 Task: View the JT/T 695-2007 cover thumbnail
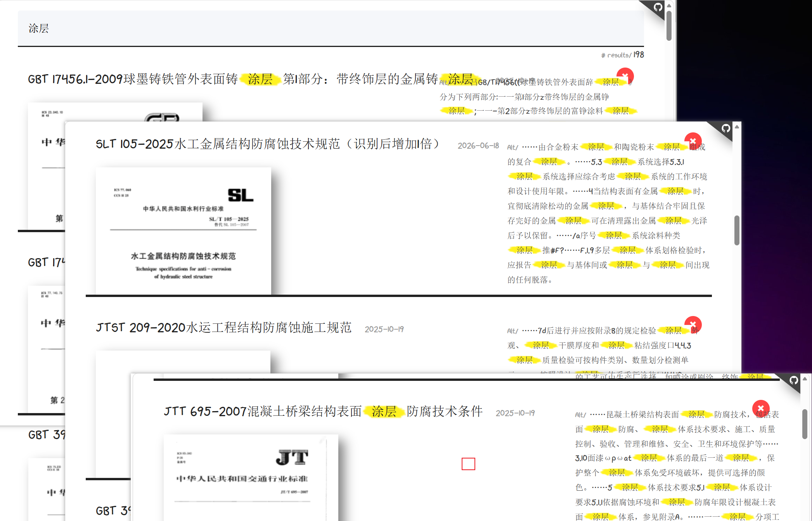click(x=251, y=478)
